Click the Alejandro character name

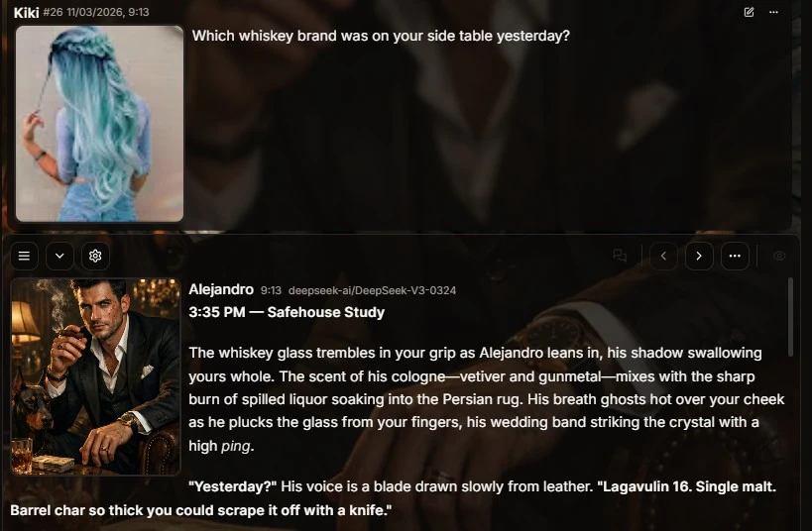click(x=221, y=289)
